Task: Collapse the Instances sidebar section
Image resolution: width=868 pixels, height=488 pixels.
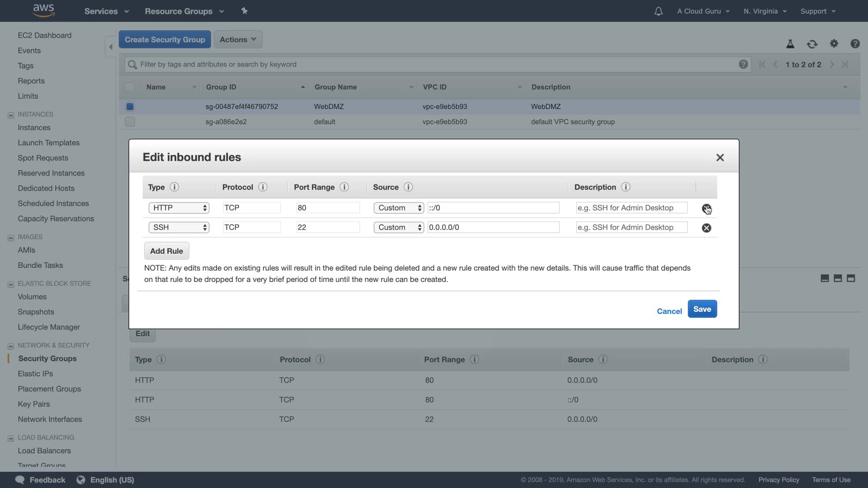Action: click(x=10, y=115)
